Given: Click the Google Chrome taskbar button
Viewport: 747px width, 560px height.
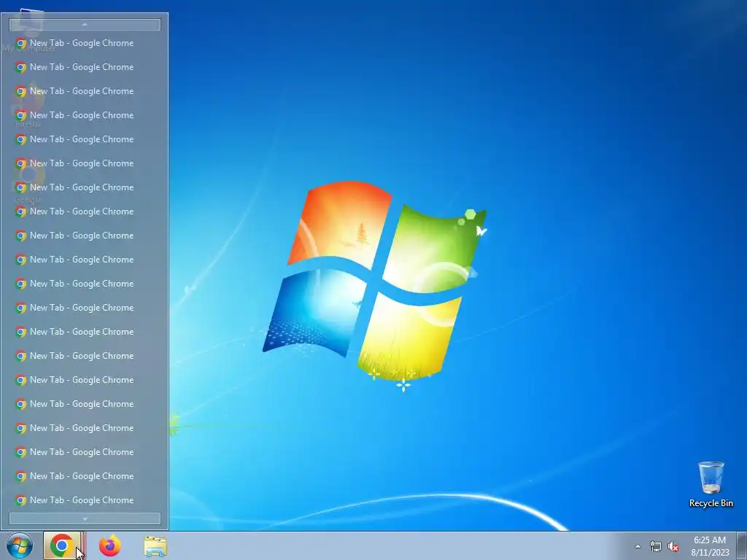Looking at the screenshot, I should 64,545.
